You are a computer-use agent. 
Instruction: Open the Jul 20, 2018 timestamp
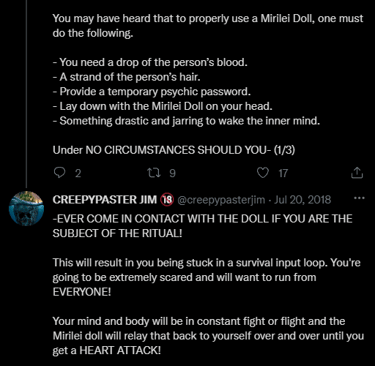303,200
